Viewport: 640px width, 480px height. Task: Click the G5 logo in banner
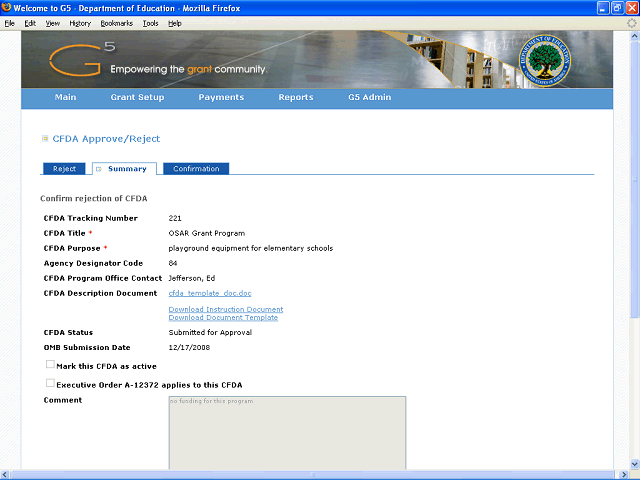[82, 60]
